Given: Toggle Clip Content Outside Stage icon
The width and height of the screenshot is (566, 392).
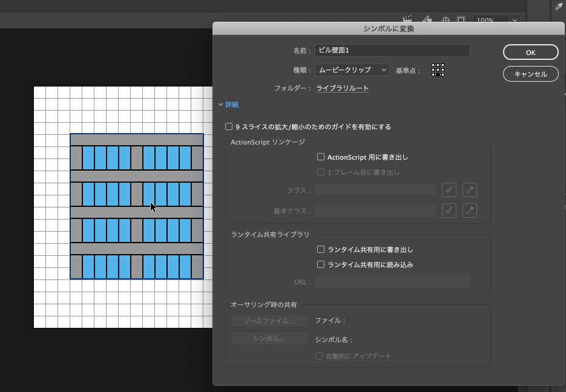Looking at the screenshot, I should tap(461, 19).
